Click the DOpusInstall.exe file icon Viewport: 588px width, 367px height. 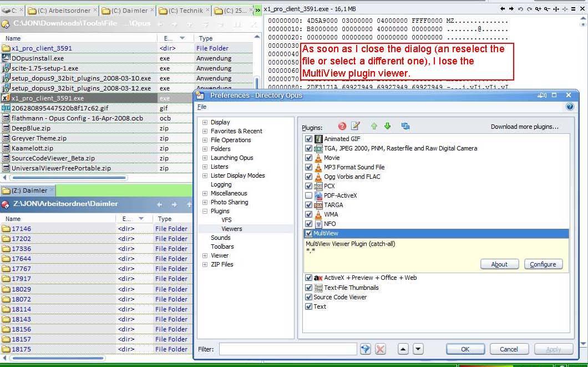click(6, 58)
